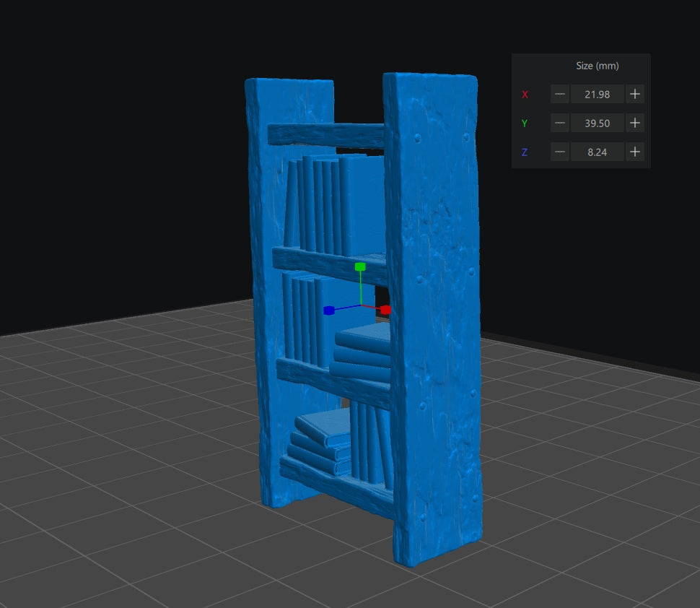
Task: Focus the Y size field showing 39.50
Action: (597, 123)
